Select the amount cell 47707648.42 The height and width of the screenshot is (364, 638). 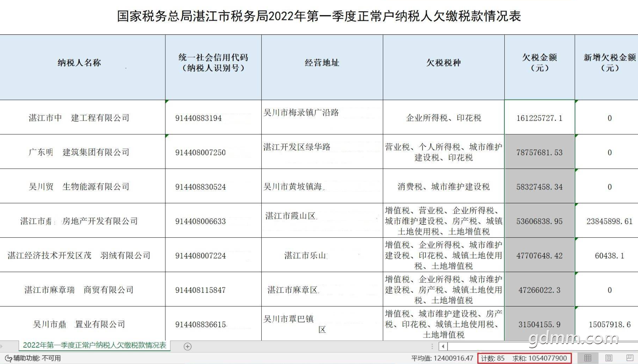click(x=540, y=255)
